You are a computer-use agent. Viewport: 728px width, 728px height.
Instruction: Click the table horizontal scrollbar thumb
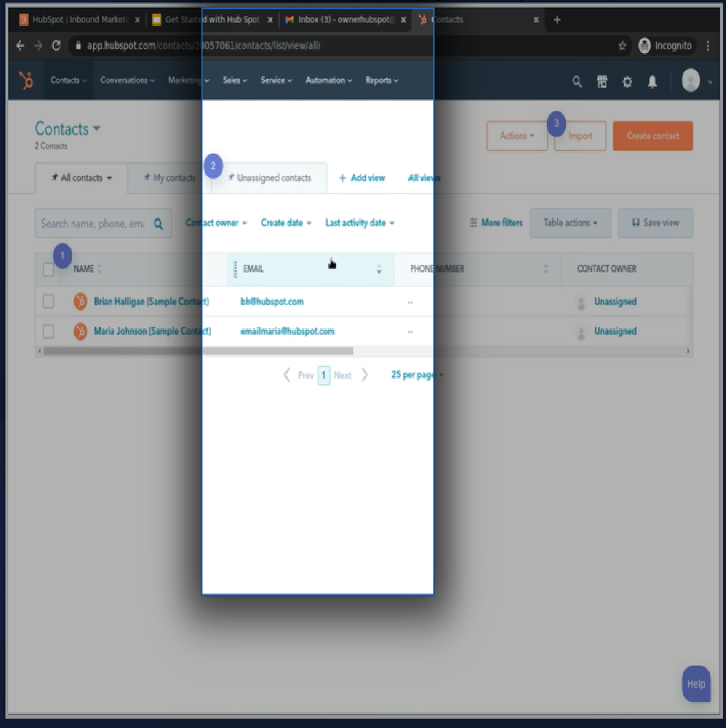coord(198,351)
